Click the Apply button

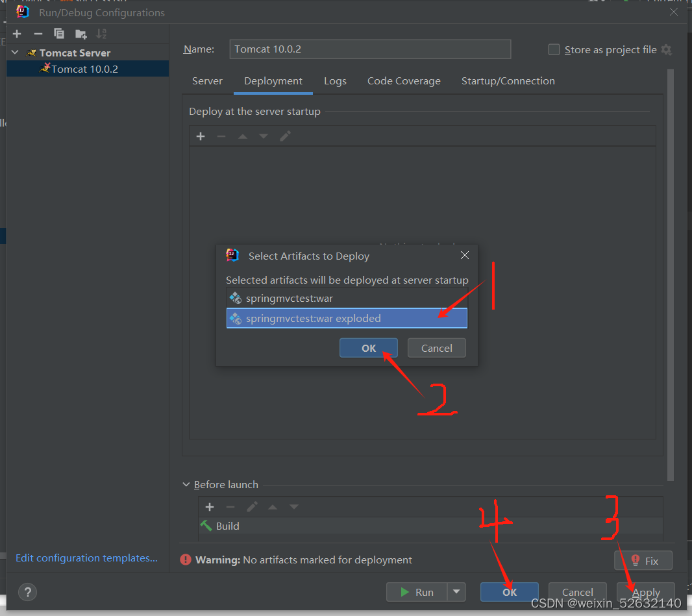646,592
